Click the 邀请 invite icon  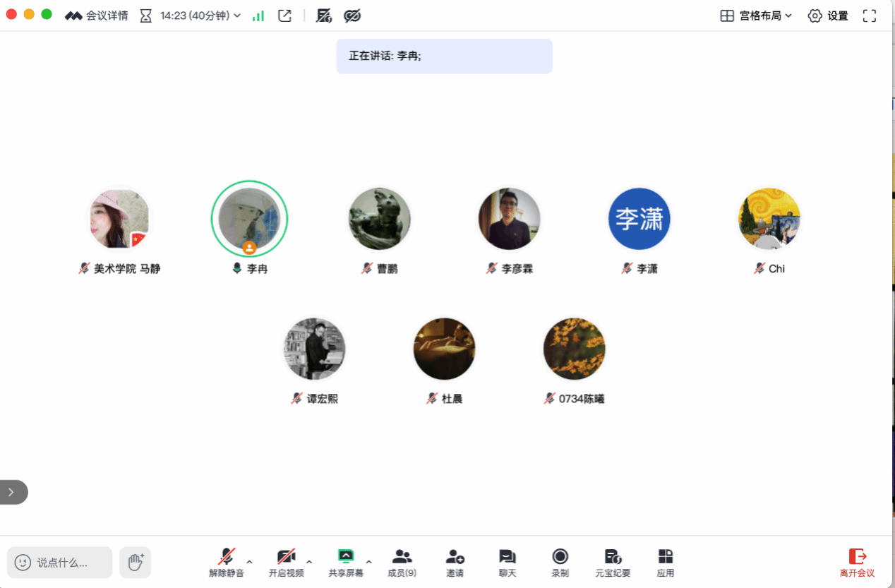click(x=455, y=563)
